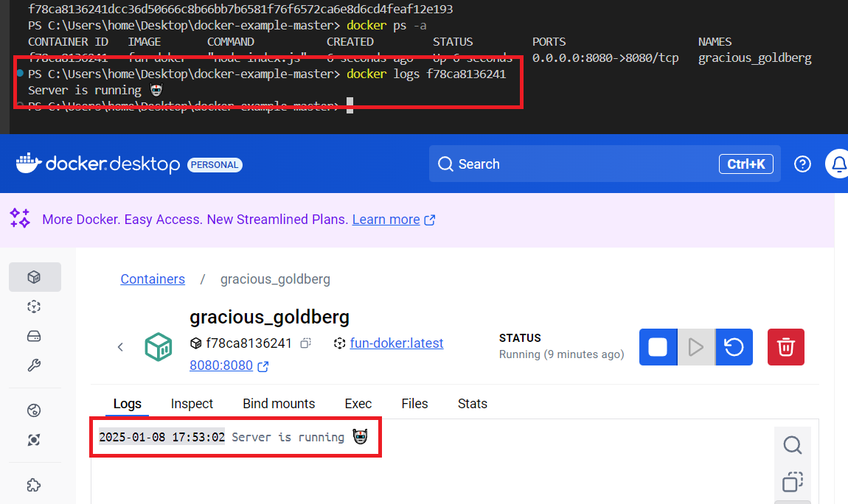Open the Stats tab
The width and height of the screenshot is (848, 504).
(x=472, y=404)
